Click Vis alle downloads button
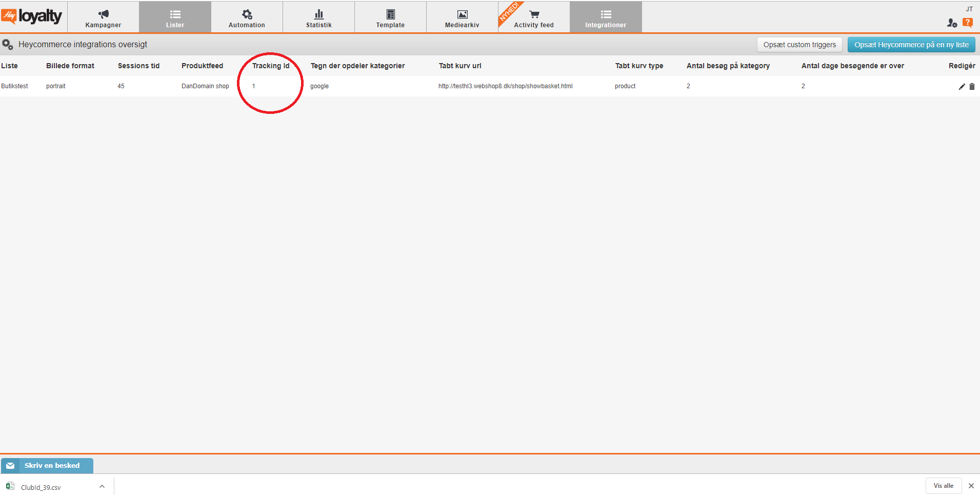 943,486
